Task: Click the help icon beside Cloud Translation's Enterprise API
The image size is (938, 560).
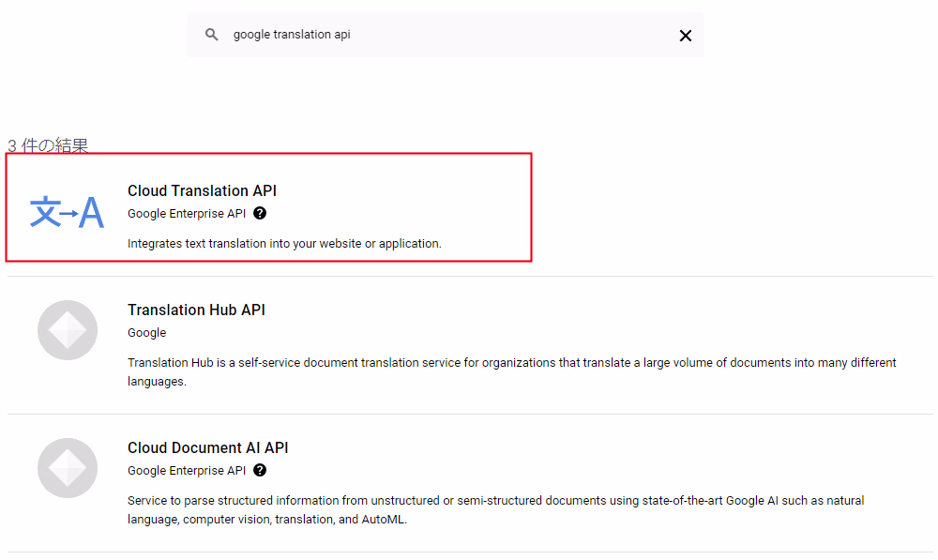Action: click(x=260, y=213)
